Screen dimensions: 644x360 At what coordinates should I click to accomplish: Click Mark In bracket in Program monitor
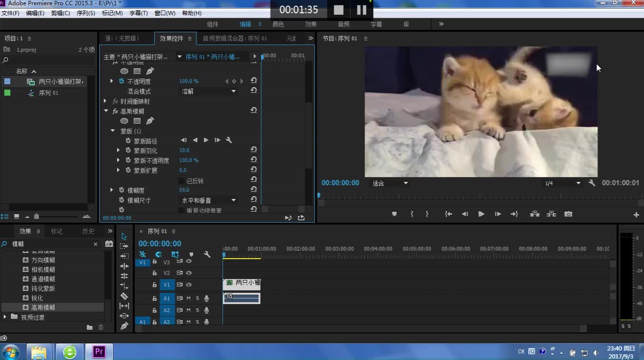point(412,214)
